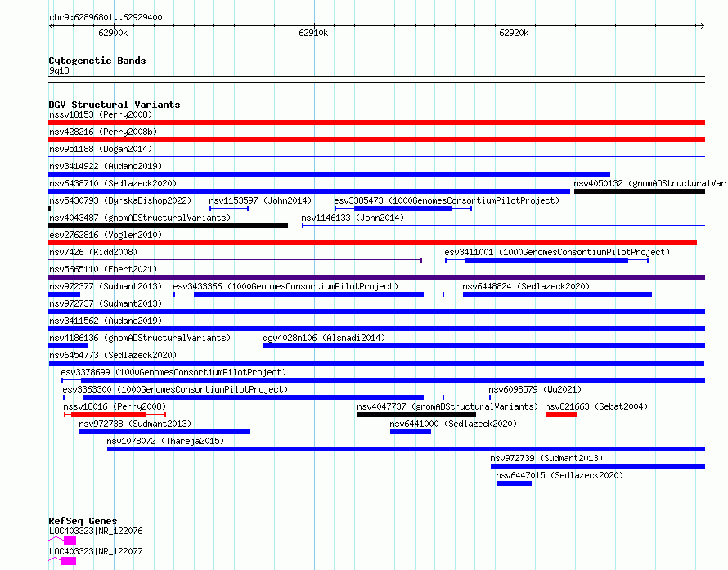728x570 pixels.
Task: Click the 62920k ruler tick label
Action: pyautogui.click(x=514, y=33)
